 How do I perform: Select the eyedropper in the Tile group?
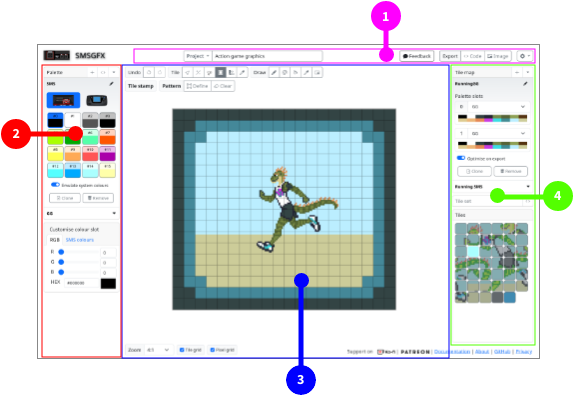coord(242,73)
